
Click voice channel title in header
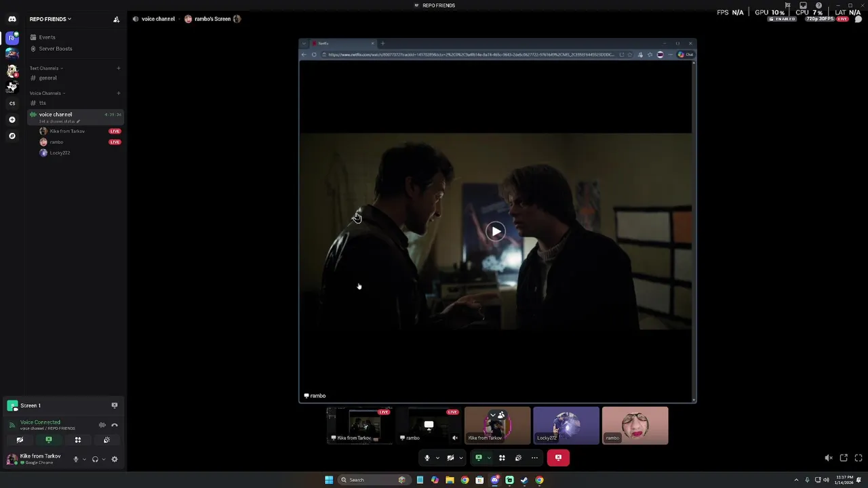pos(158,19)
